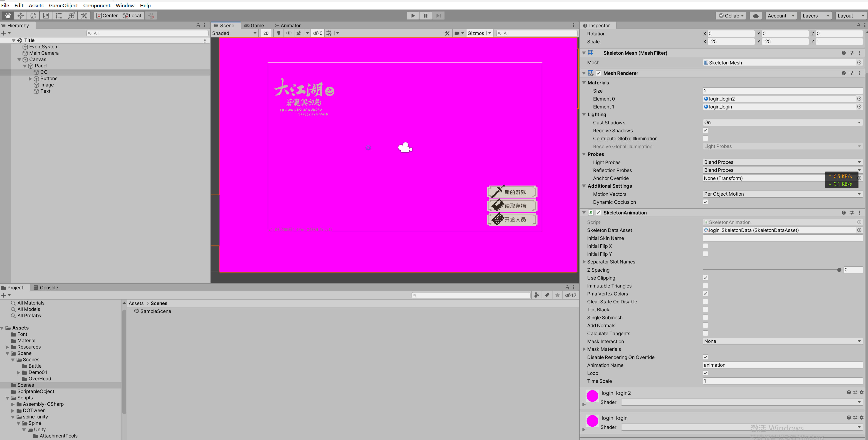Open scene camera settings icon
The height and width of the screenshot is (440, 868).
457,33
